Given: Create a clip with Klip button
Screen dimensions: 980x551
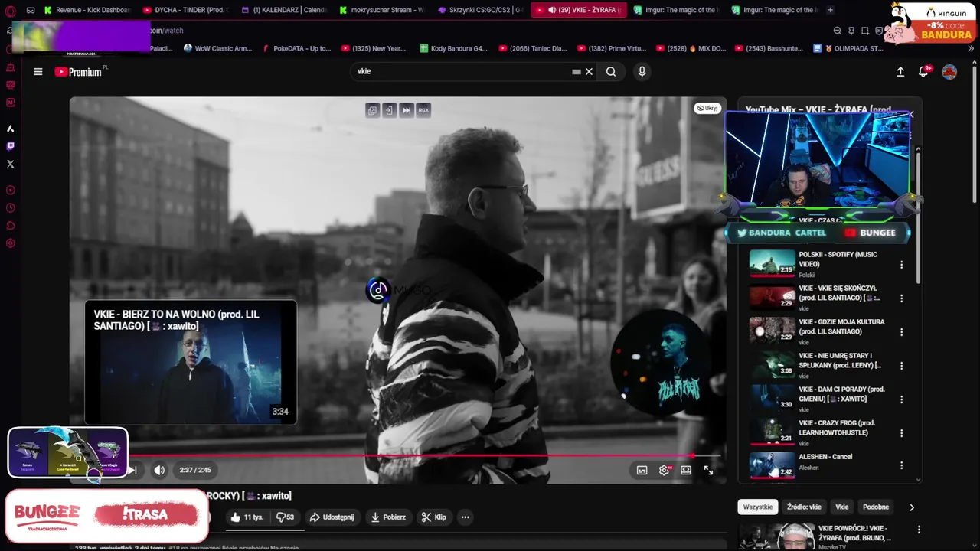Looking at the screenshot, I should click(x=434, y=517).
